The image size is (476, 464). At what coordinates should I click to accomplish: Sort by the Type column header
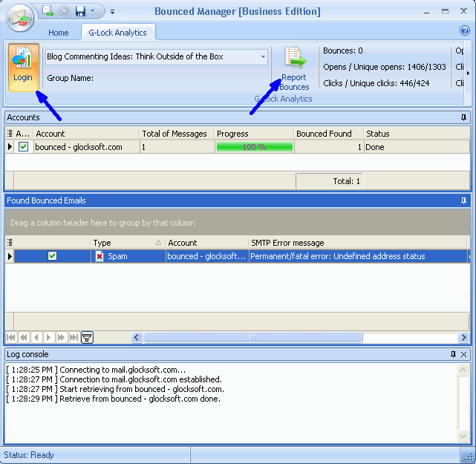(128, 243)
